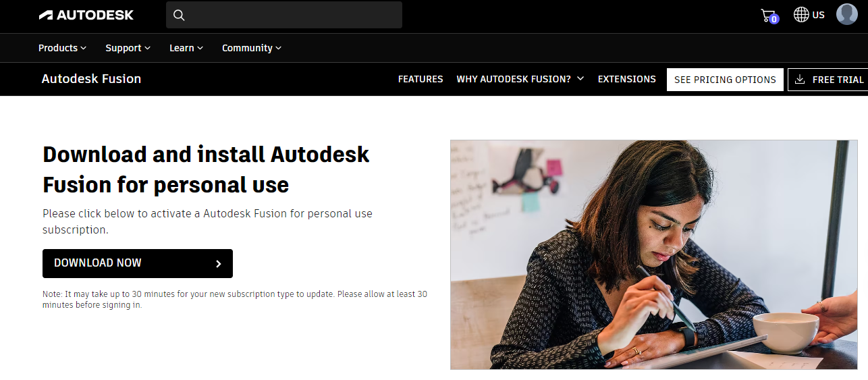Click the Download Now button
This screenshot has width=868, height=380.
tap(138, 263)
